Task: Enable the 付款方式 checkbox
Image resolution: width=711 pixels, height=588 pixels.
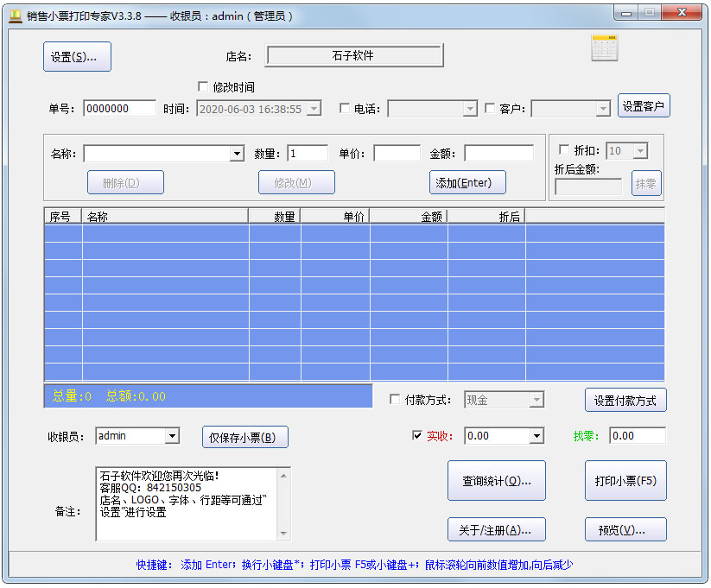Action: [x=395, y=400]
